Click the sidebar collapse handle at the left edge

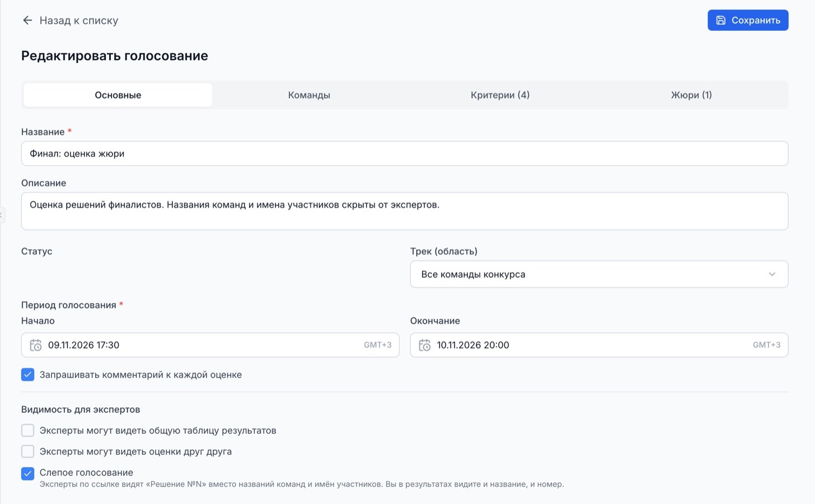click(2, 215)
